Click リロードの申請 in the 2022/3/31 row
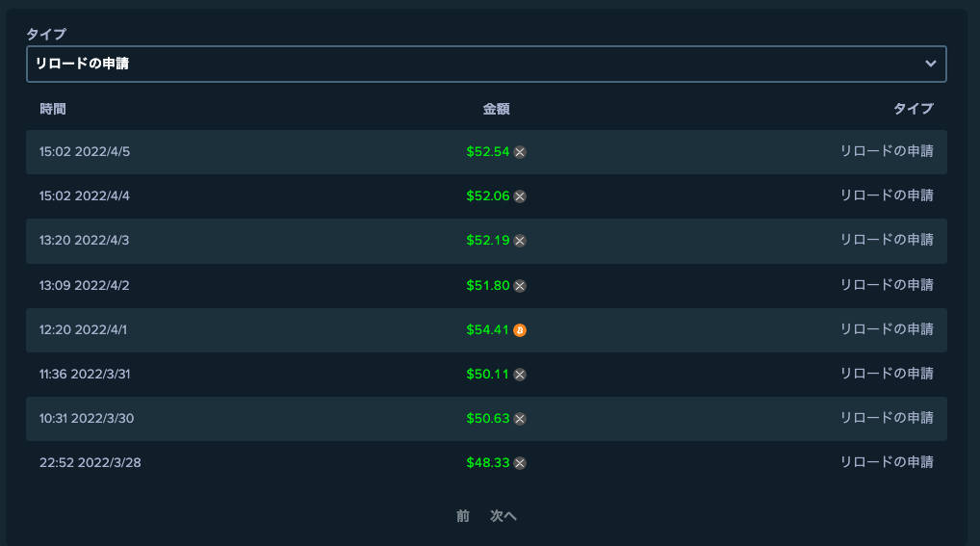Screen dimensions: 980x546 pyautogui.click(x=887, y=374)
